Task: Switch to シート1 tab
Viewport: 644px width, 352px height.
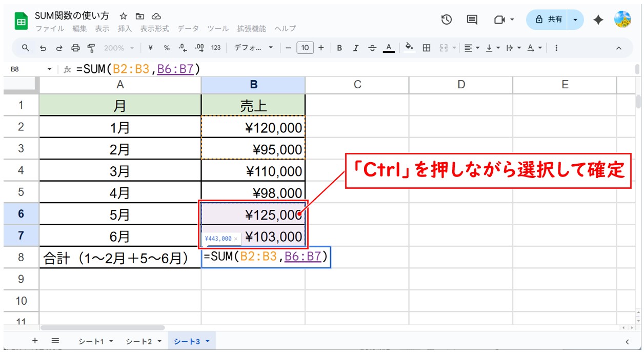Action: 95,341
